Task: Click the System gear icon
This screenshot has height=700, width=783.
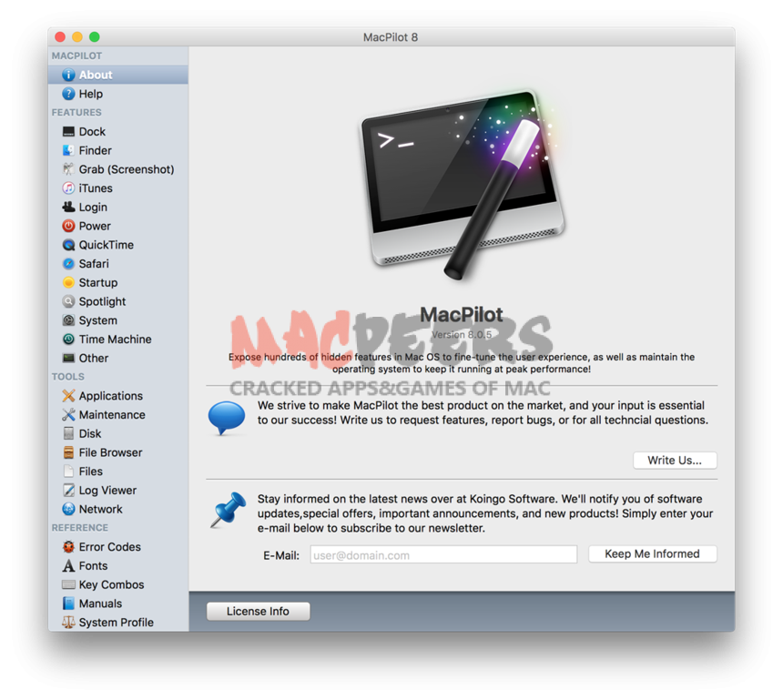Action: [x=68, y=320]
